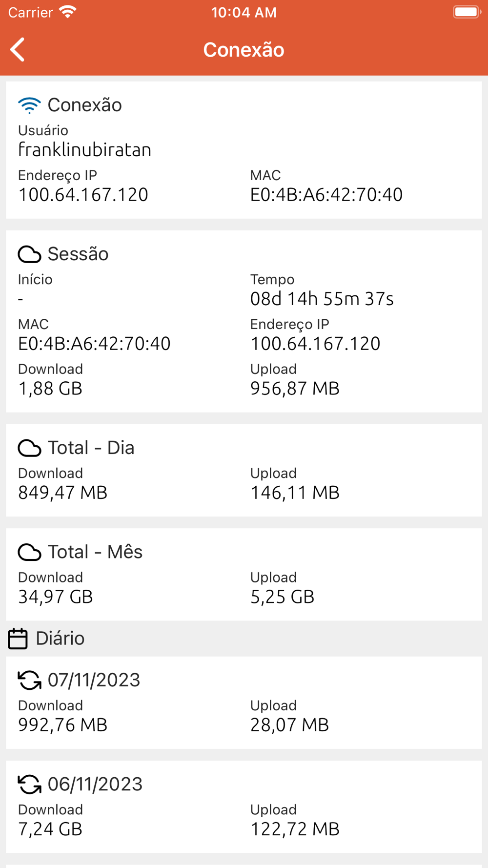Tap the Diário section header
Screen dimensions: 488x868
[x=60, y=639]
